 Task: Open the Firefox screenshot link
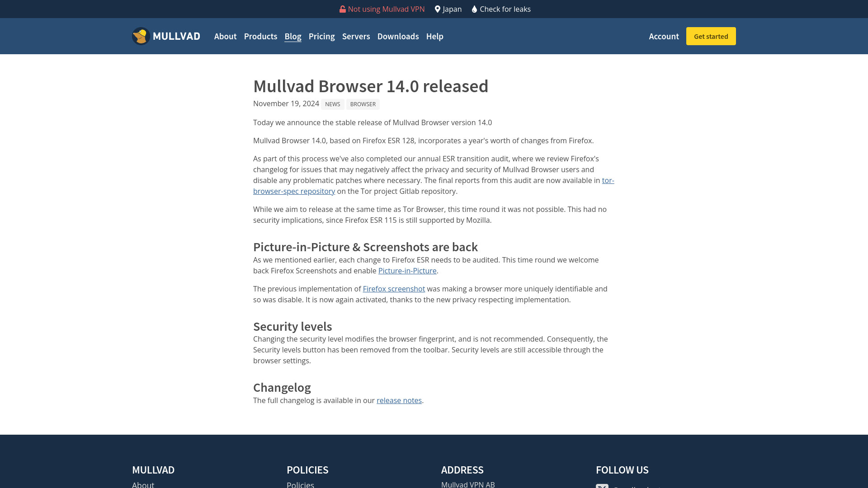click(x=394, y=289)
